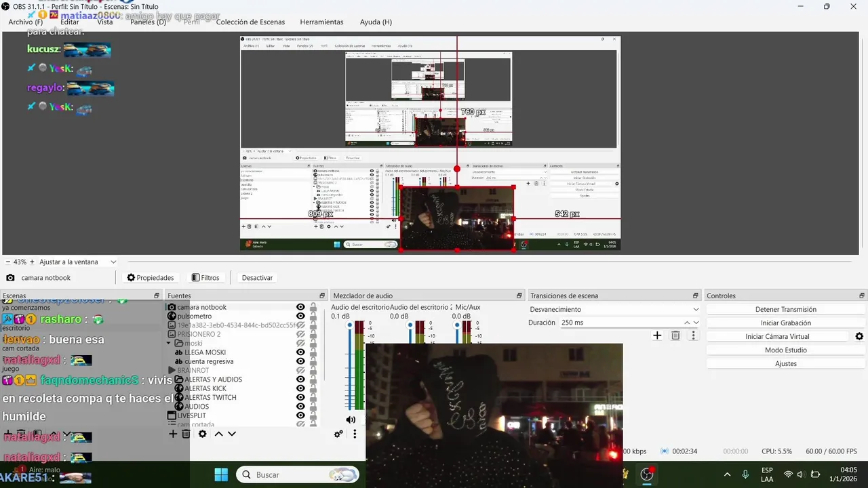Open advanced audio properties gear in mixer
This screenshot has width=868, height=488.
pyautogui.click(x=338, y=434)
